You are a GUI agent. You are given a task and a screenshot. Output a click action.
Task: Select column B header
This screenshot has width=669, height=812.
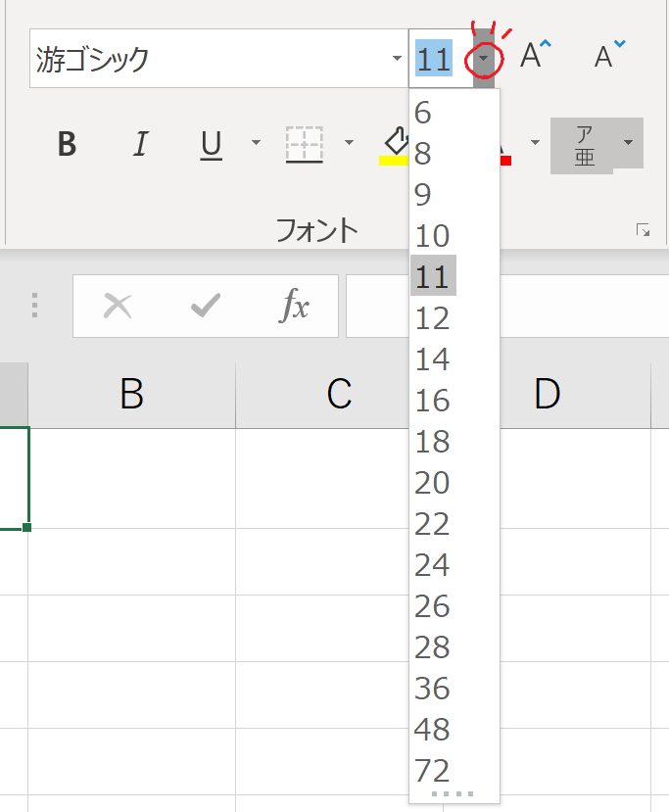131,395
